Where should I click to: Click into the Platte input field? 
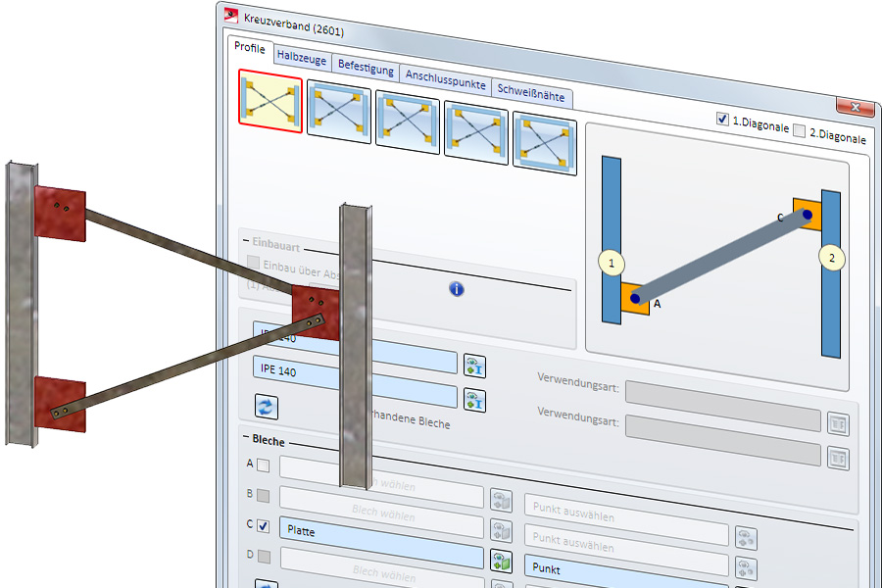382,529
